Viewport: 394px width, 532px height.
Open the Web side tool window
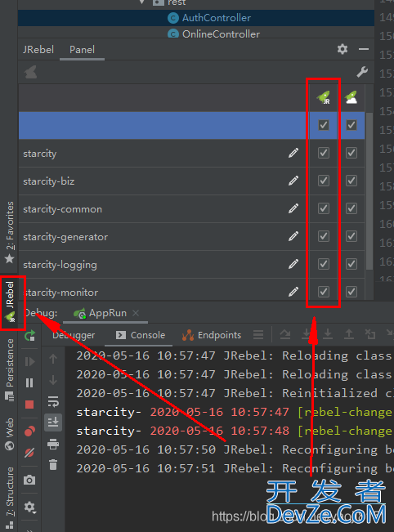click(10, 434)
